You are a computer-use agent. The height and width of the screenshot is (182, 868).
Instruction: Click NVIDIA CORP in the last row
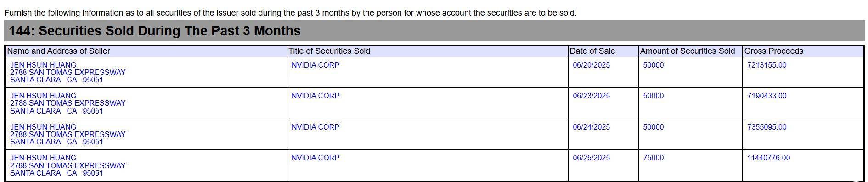(316, 158)
